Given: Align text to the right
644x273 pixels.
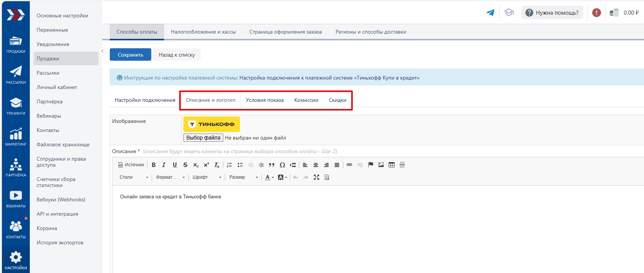Looking at the screenshot, I should click(326, 165).
